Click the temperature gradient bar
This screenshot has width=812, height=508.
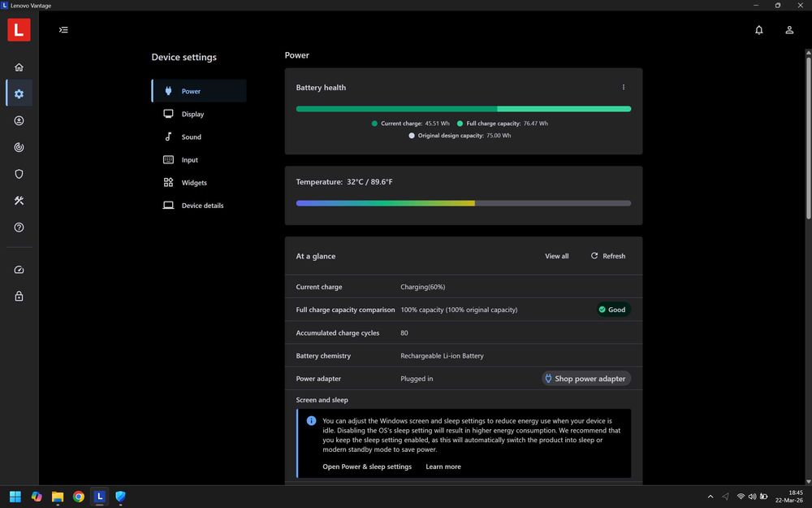[x=464, y=203]
